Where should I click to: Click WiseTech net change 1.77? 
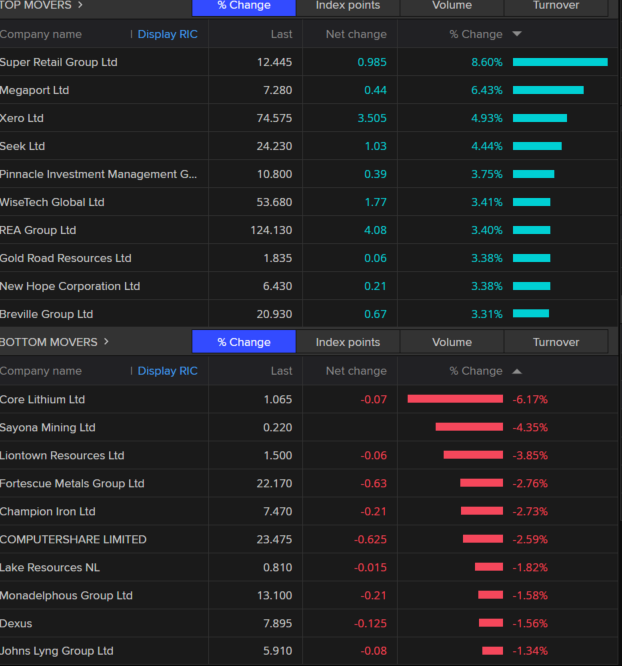click(376, 202)
